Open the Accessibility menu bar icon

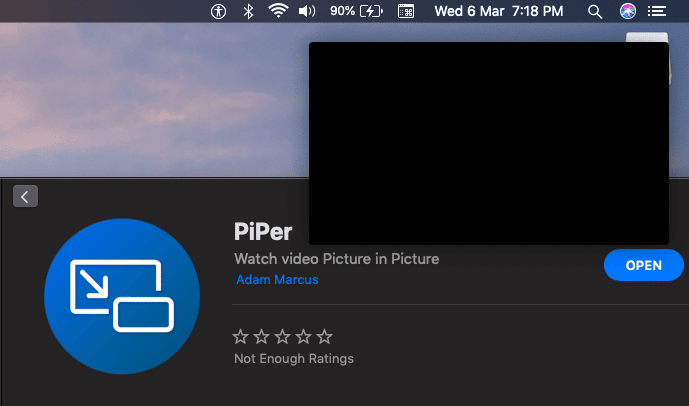(218, 11)
